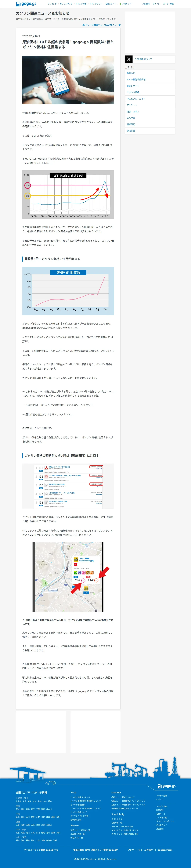191x868 pixels.
Task: Open スタンドラリー in top navigation
Action: click(96, 4)
